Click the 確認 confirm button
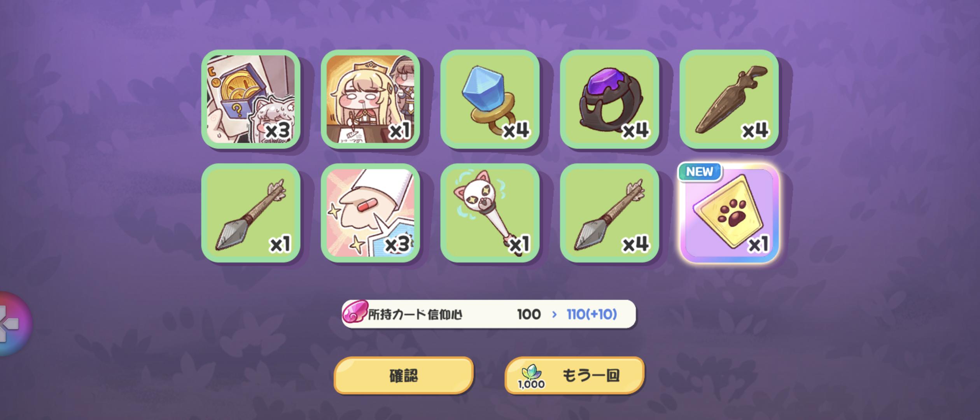 pyautogui.click(x=404, y=376)
